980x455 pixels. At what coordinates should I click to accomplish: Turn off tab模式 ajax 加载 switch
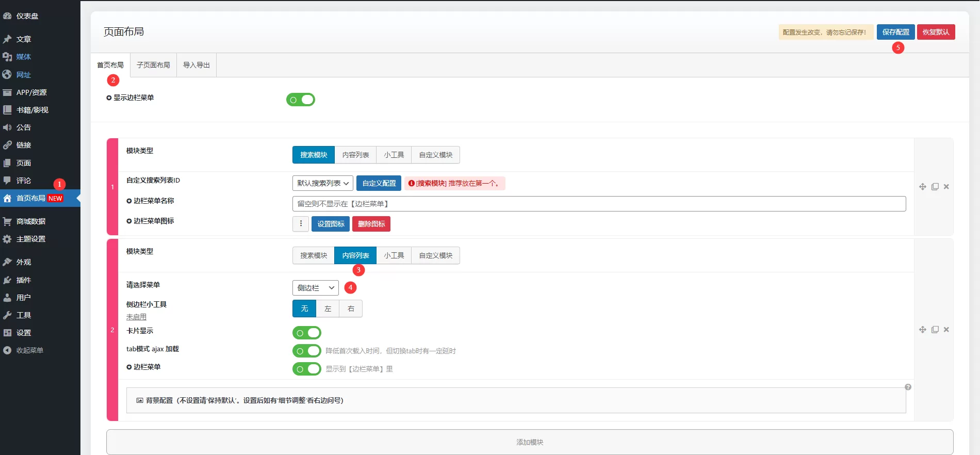click(x=307, y=351)
